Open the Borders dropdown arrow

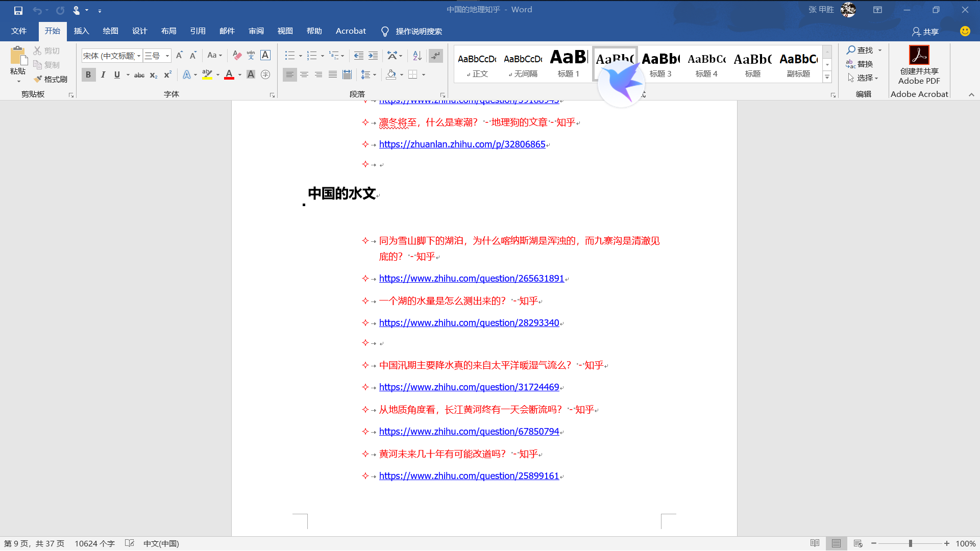424,75
